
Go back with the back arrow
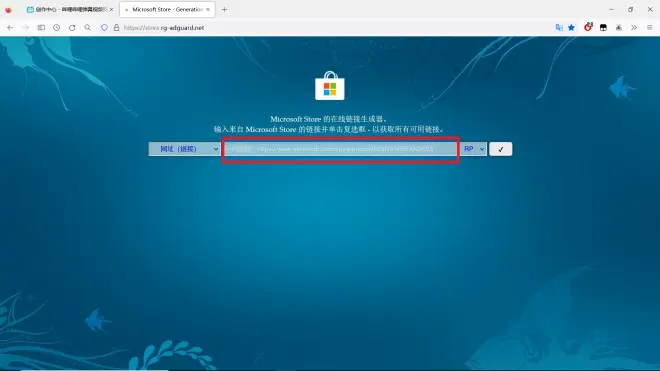(x=10, y=28)
